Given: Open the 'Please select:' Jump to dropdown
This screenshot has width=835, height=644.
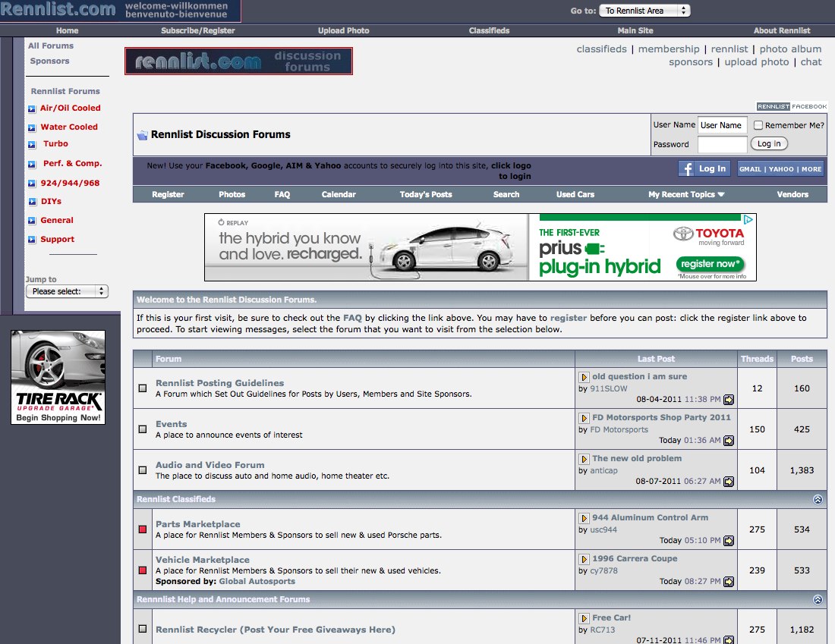Looking at the screenshot, I should (67, 291).
